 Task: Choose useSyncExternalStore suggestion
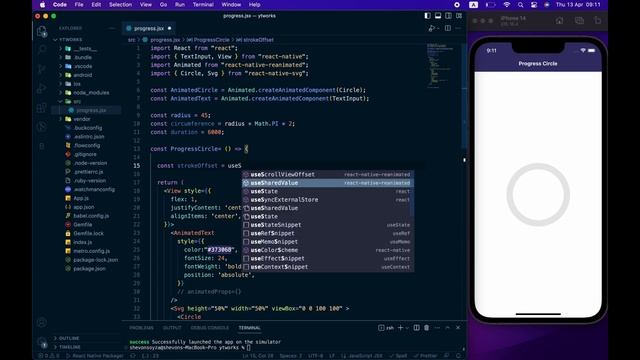click(328, 200)
